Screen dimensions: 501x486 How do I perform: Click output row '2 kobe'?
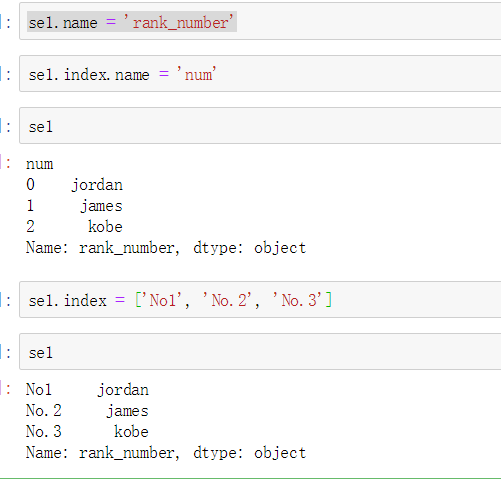(x=74, y=227)
